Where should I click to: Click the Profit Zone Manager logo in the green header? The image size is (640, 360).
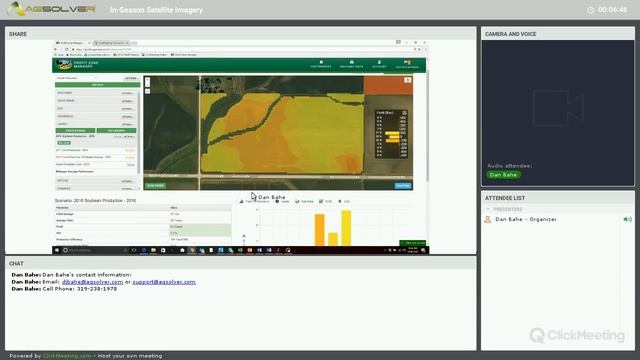(77, 64)
